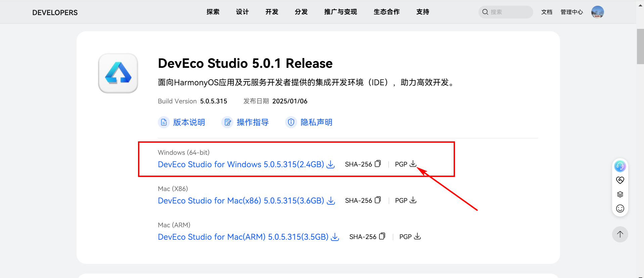Image resolution: width=644 pixels, height=278 pixels.
Task: Go to 管理中心
Action: coord(572,12)
